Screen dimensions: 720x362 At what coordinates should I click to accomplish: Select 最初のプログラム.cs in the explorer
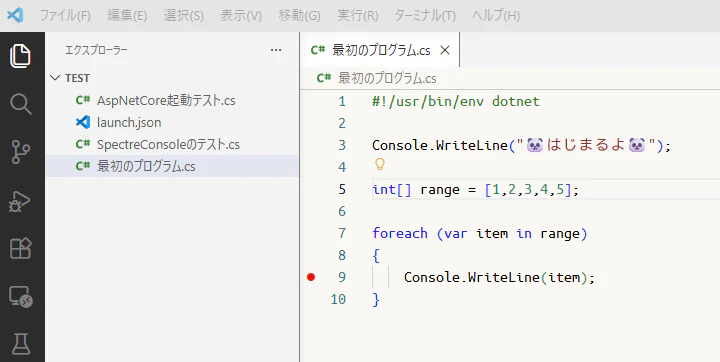172,166
